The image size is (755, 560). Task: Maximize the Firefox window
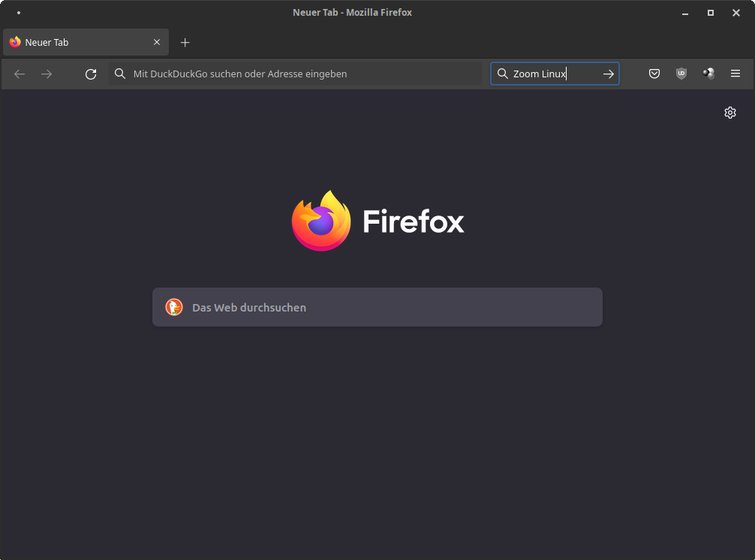(x=710, y=13)
